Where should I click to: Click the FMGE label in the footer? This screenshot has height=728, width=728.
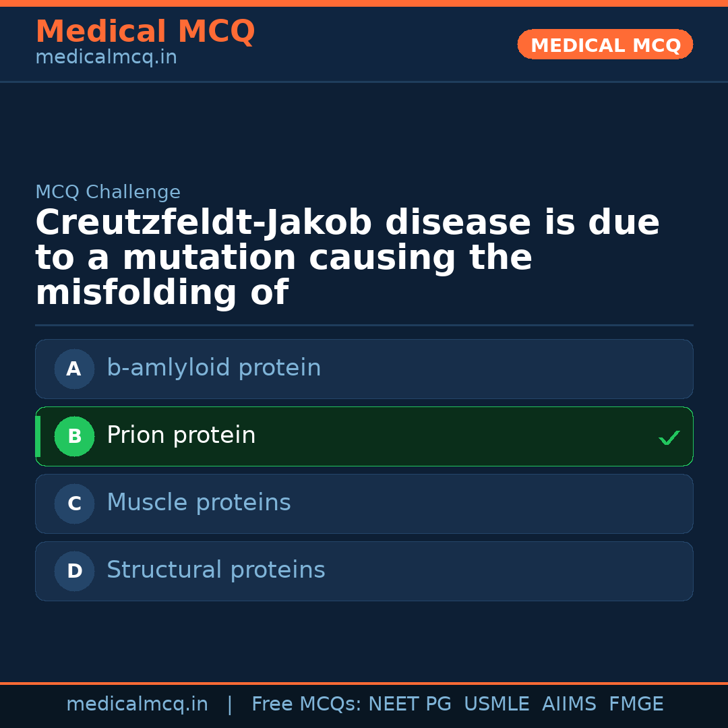(x=636, y=703)
